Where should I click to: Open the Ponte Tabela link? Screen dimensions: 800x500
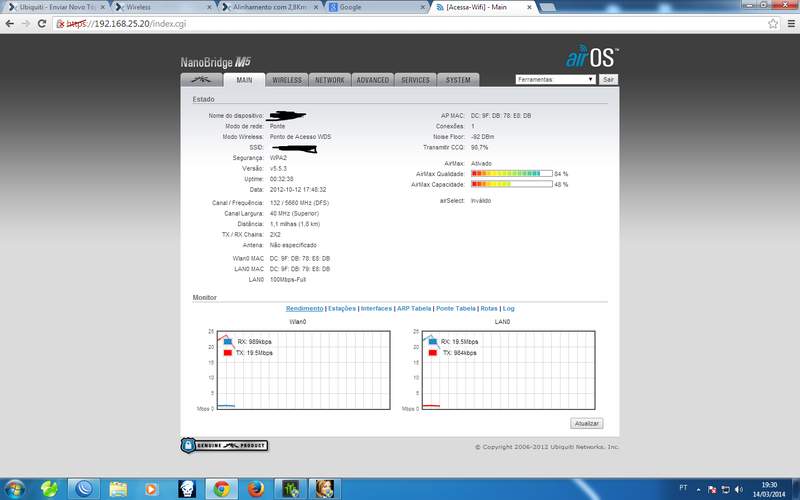click(456, 309)
